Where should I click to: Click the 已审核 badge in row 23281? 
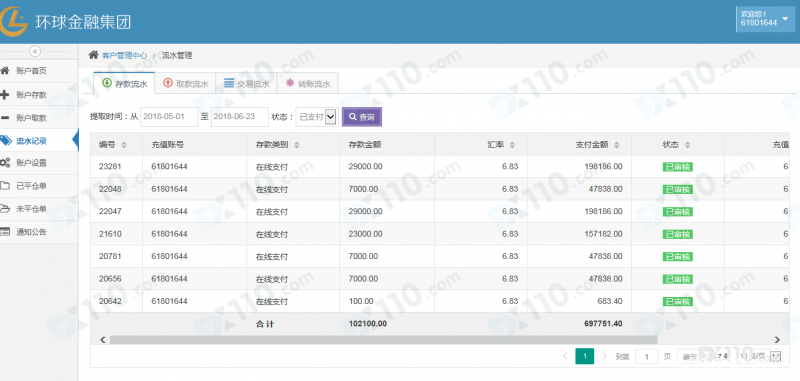coord(678,167)
